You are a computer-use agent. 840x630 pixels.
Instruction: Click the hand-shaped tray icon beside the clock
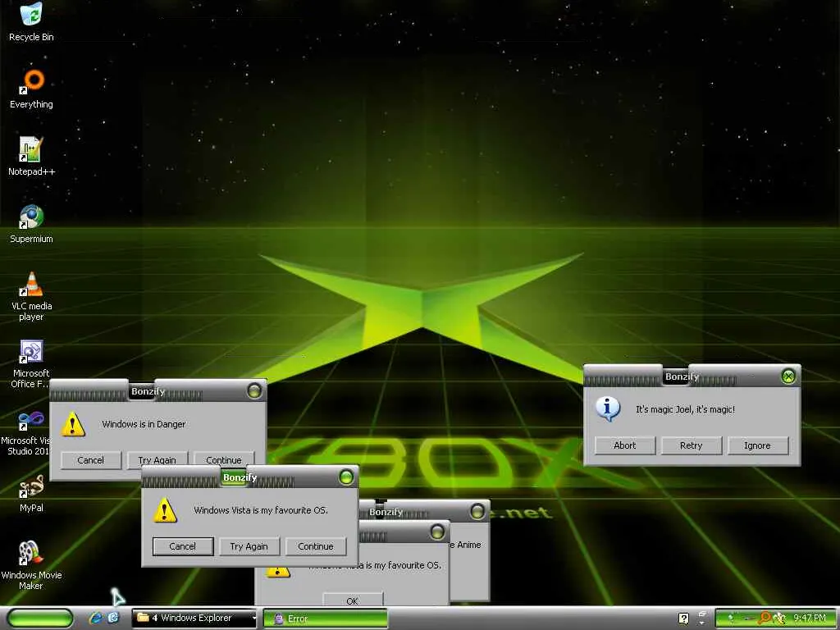pyautogui.click(x=779, y=619)
